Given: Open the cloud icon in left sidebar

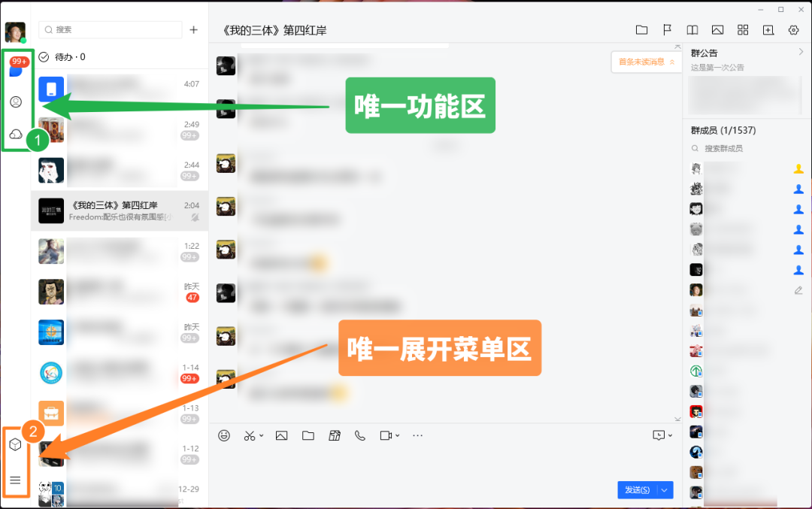Looking at the screenshot, I should click(x=16, y=135).
